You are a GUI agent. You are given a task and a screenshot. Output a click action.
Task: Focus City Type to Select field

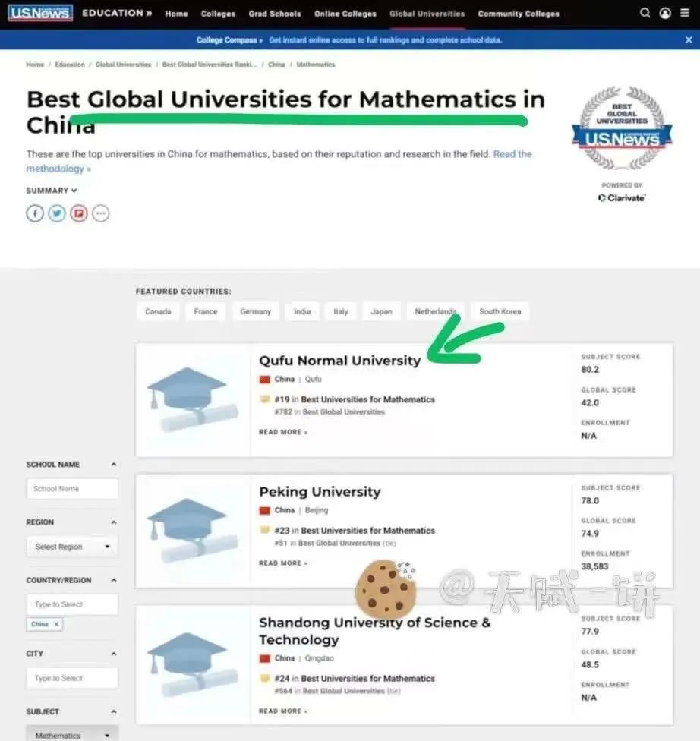click(72, 678)
